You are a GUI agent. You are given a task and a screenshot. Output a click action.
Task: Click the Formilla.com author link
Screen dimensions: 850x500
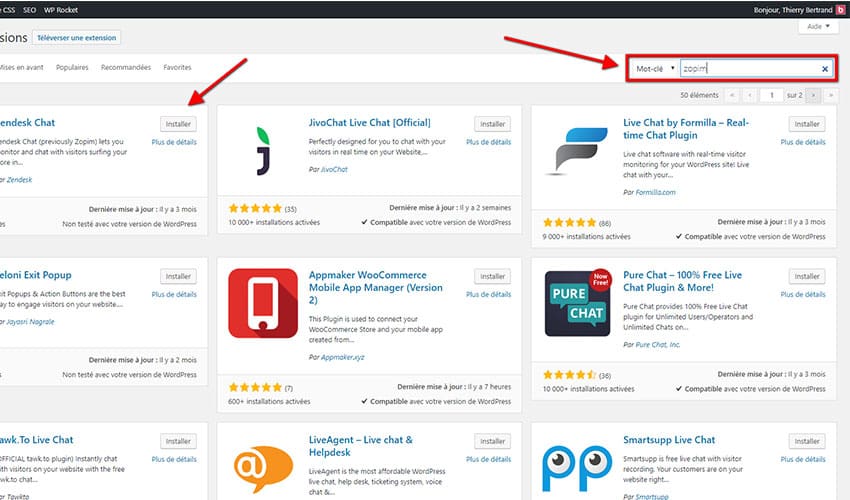point(655,193)
